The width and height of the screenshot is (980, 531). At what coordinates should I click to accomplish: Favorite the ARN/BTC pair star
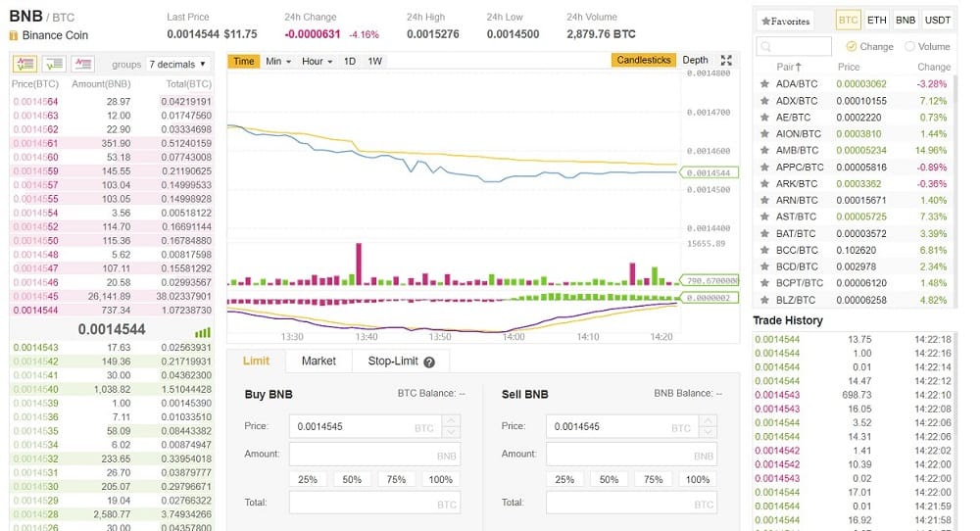[x=763, y=200]
